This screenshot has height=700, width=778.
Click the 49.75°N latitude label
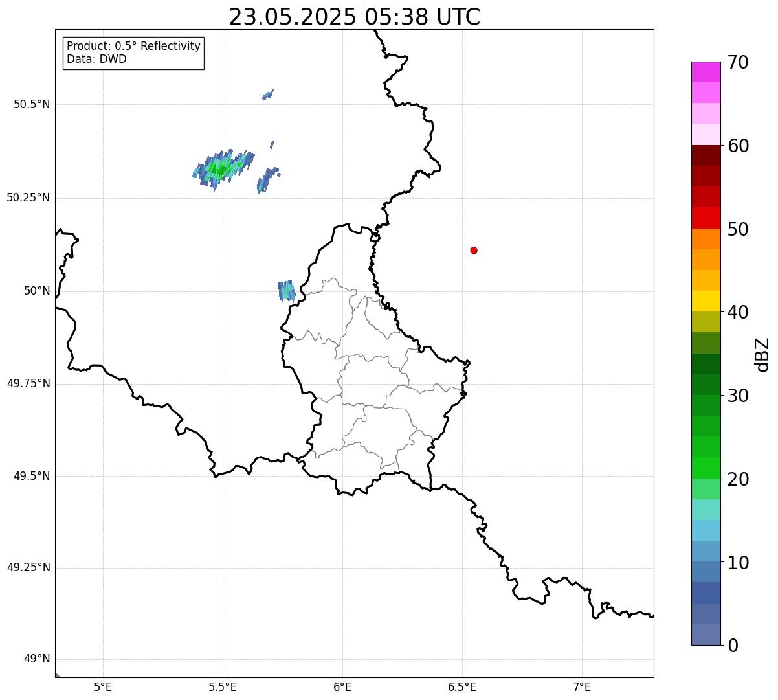(28, 383)
